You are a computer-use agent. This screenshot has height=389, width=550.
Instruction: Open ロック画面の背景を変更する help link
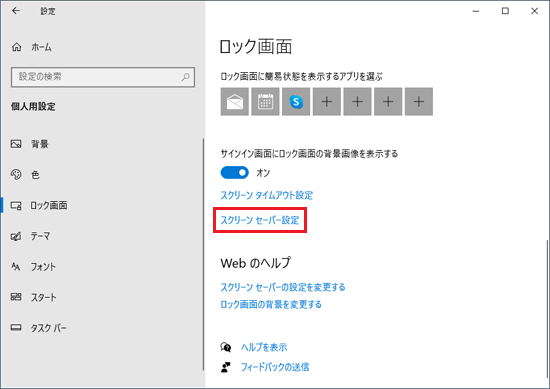pyautogui.click(x=271, y=304)
